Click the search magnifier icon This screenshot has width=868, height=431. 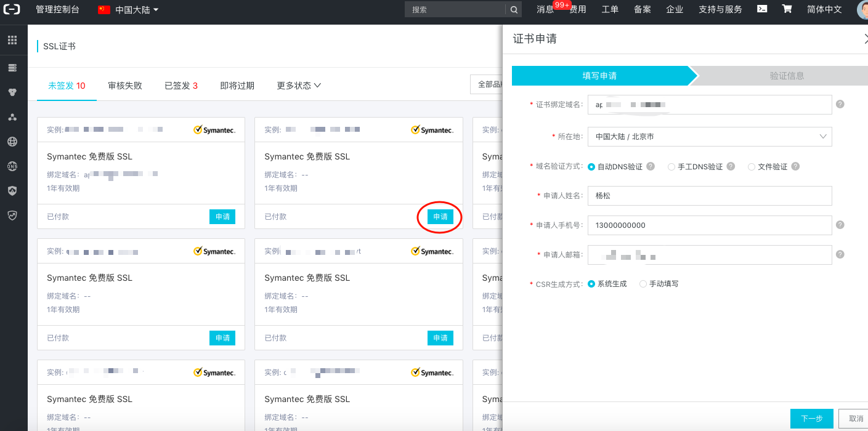pos(514,9)
